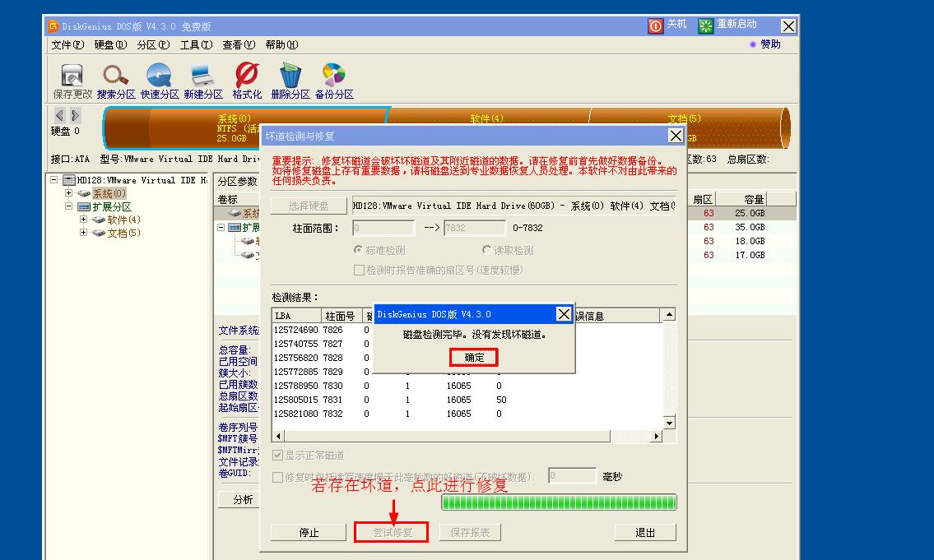Click Try Repair (尝试修复) button
934x560 pixels.
(x=392, y=532)
